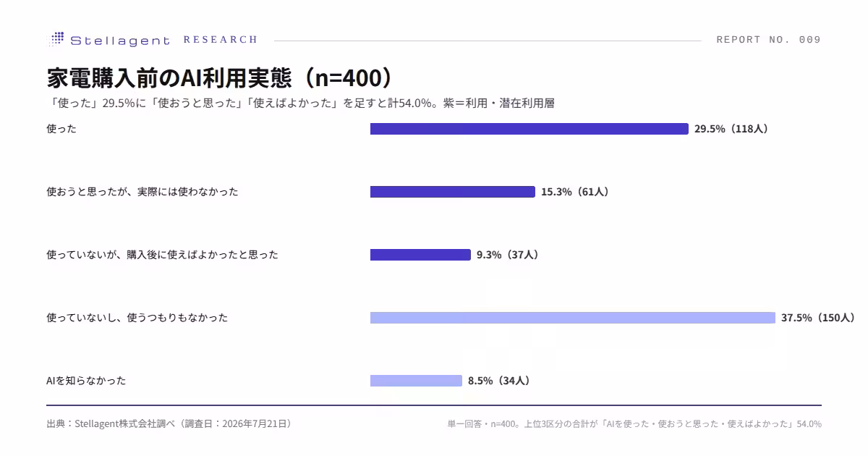
Task: Select the 使うつもりもなかった label
Action: [x=137, y=318]
